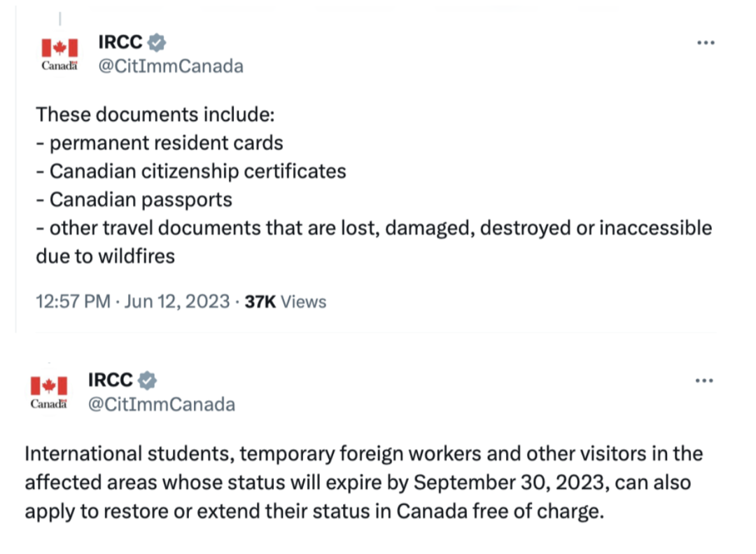Click the Canada flag avatar on first tweet
This screenshot has width=756, height=554.
coord(59,54)
